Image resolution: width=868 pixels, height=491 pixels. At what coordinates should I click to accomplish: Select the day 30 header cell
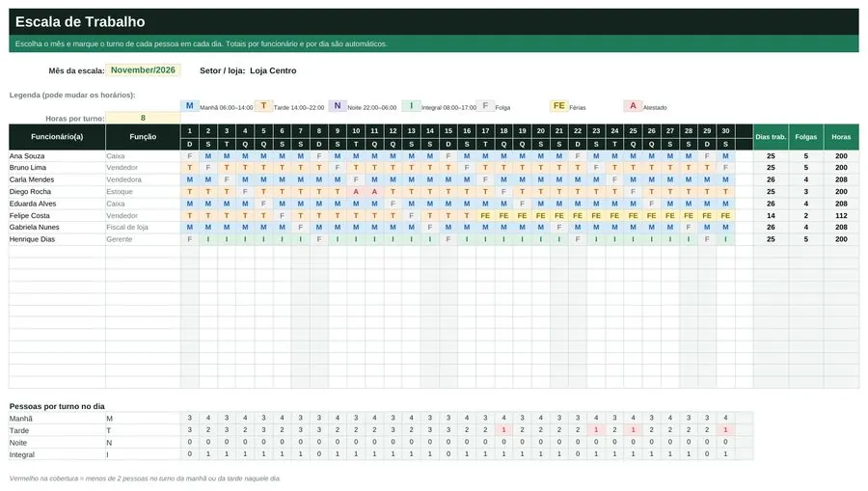[725, 131]
